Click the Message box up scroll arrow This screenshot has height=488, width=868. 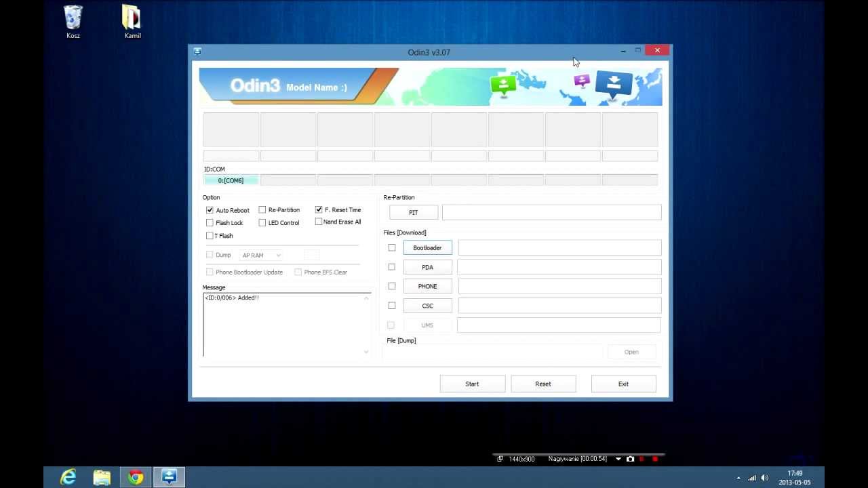tap(367, 298)
